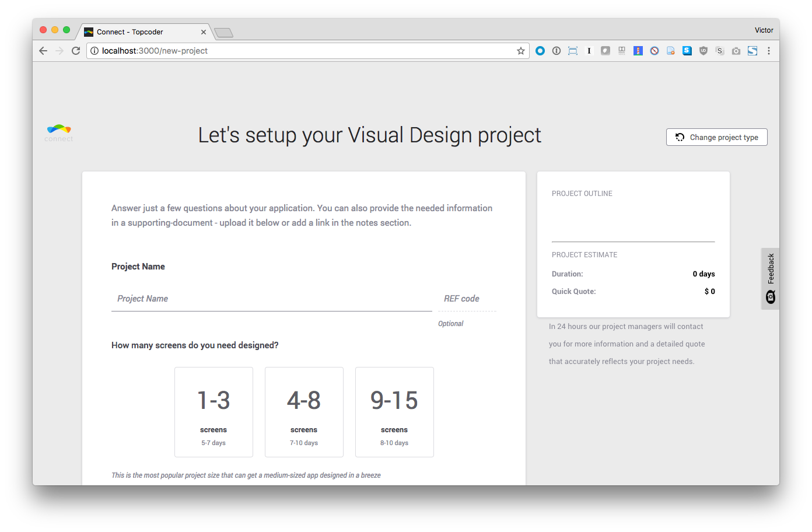Click the Dolby Voice extension icon
Screen dimensions: 812x532
(622, 51)
